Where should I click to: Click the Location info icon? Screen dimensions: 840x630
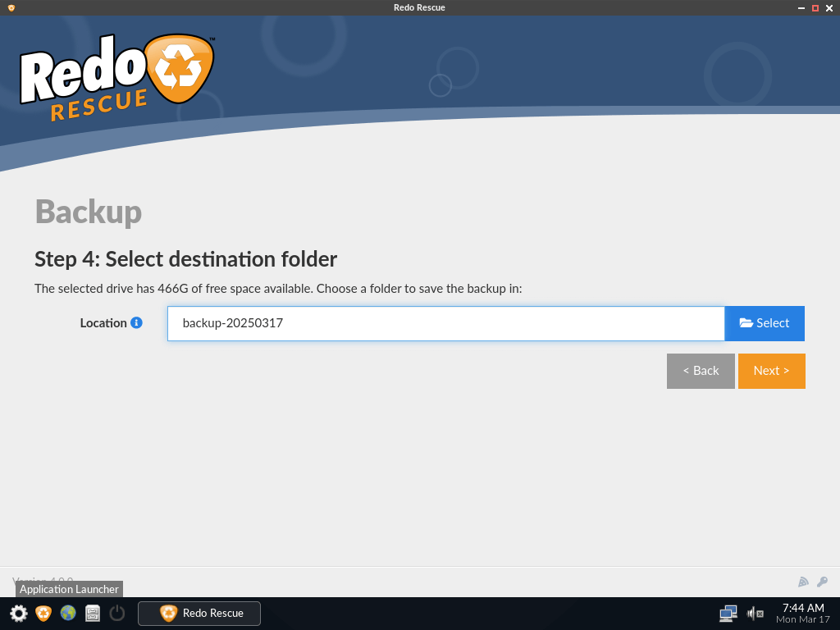(x=137, y=322)
